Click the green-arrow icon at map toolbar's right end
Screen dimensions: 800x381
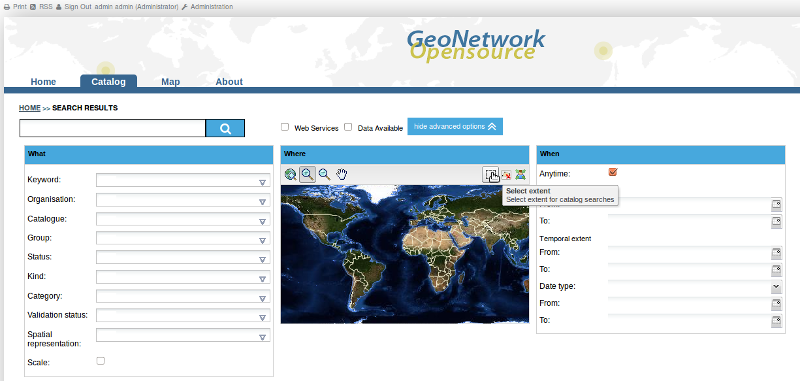[520, 174]
